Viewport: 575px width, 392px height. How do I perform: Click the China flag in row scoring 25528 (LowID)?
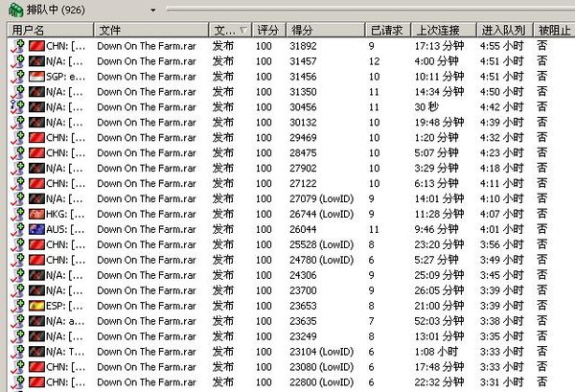click(x=36, y=244)
